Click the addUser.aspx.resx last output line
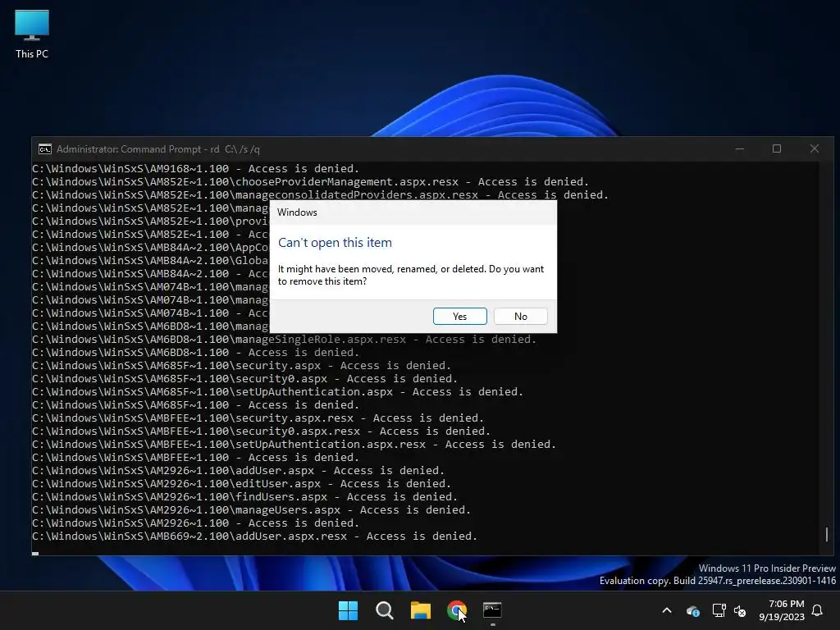Viewport: 840px width, 630px height. (254, 536)
